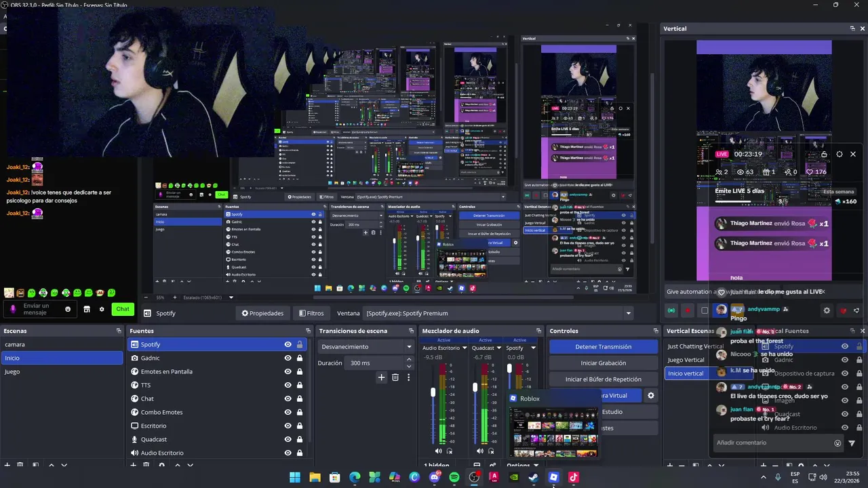Viewport: 868px width, 488px height.
Task: Hide the Spotify source in Fuentes
Action: [288, 344]
